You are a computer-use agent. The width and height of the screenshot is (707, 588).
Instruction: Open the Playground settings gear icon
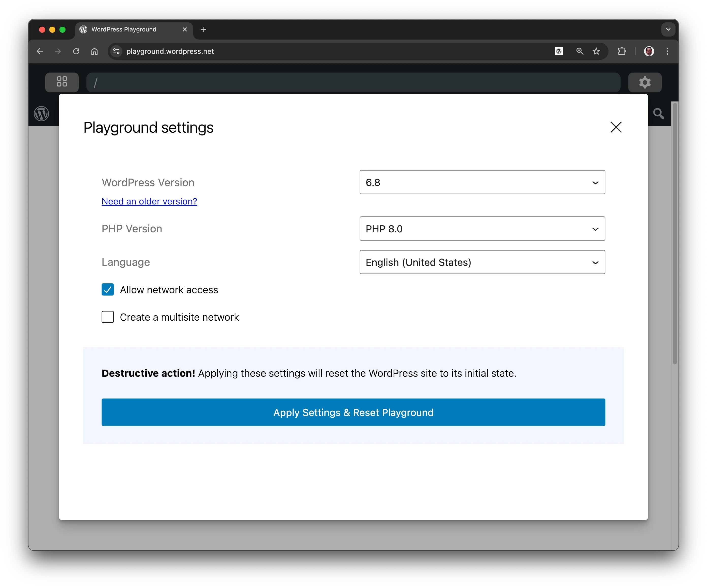click(x=644, y=82)
